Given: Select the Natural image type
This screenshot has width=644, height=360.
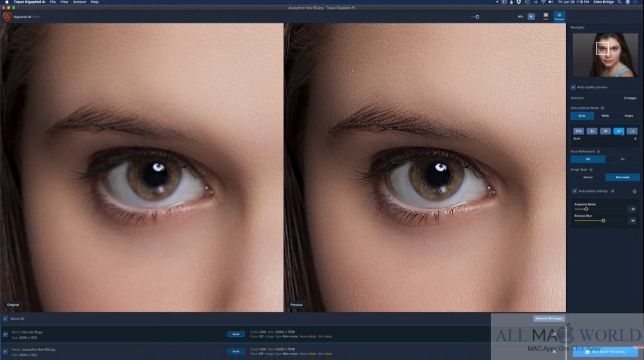Looking at the screenshot, I should [x=587, y=178].
